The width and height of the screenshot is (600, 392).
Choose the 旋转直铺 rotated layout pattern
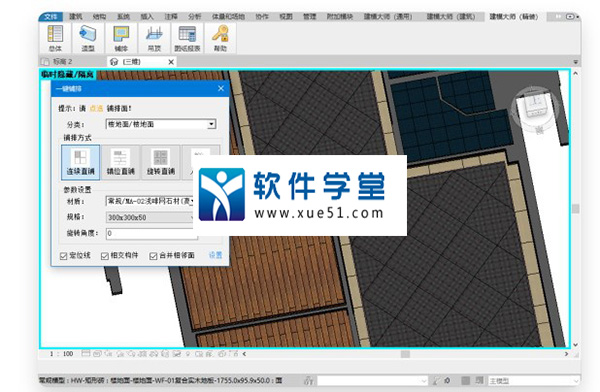point(161,162)
